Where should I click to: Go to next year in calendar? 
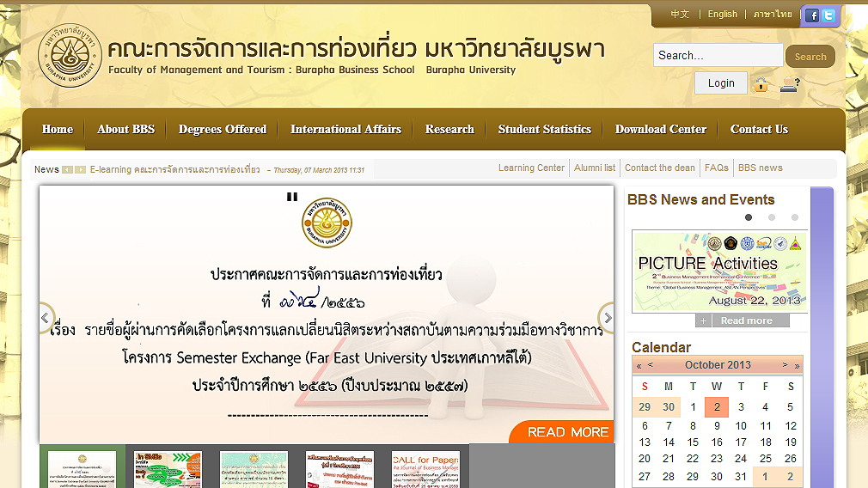797,366
